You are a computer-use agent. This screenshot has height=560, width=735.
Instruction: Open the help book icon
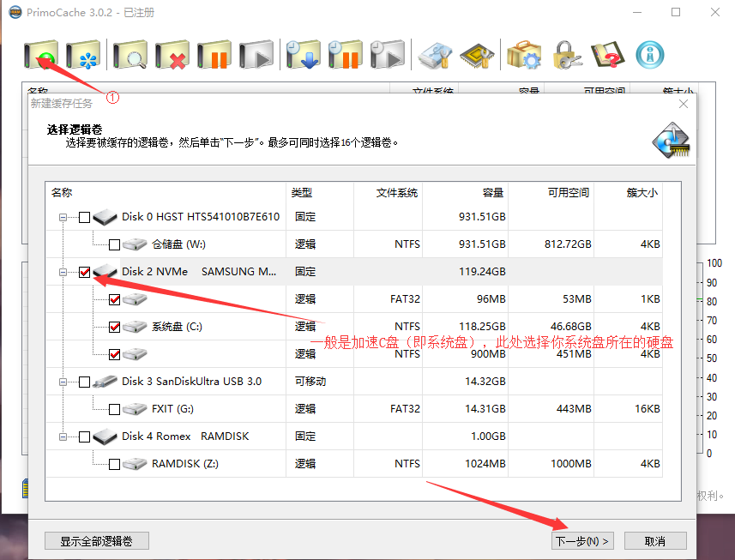pos(608,55)
